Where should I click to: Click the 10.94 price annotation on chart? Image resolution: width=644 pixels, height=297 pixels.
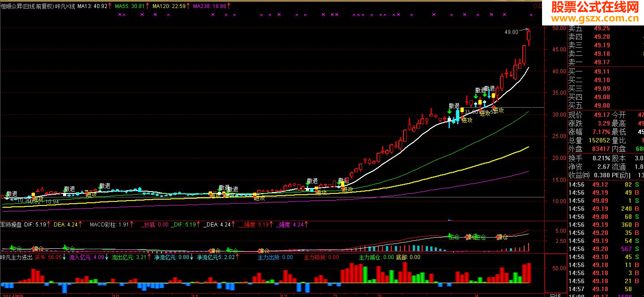53,202
